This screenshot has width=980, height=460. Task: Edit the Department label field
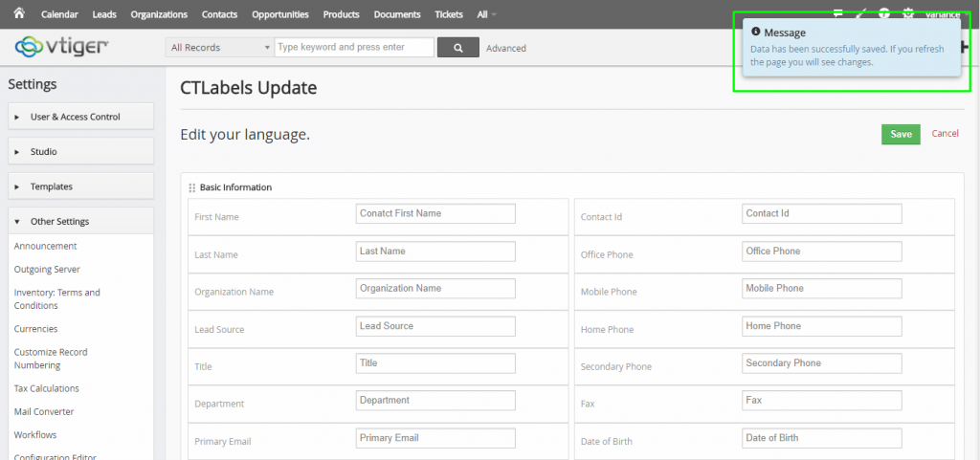pyautogui.click(x=435, y=401)
